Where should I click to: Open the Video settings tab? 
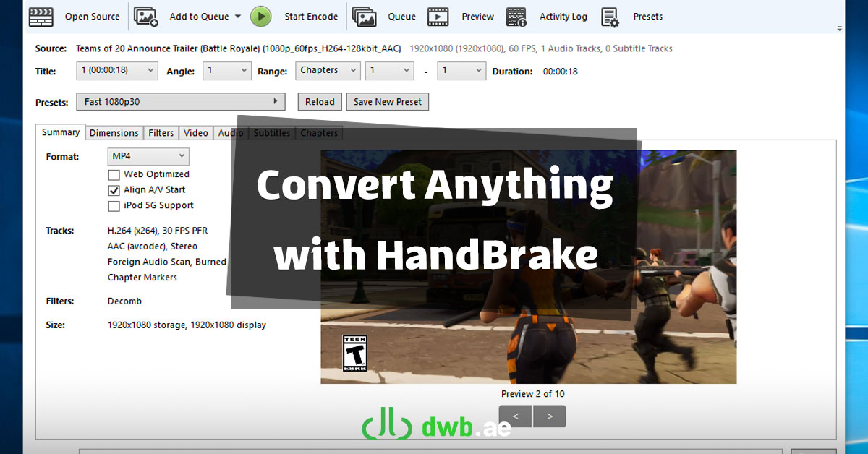(195, 133)
